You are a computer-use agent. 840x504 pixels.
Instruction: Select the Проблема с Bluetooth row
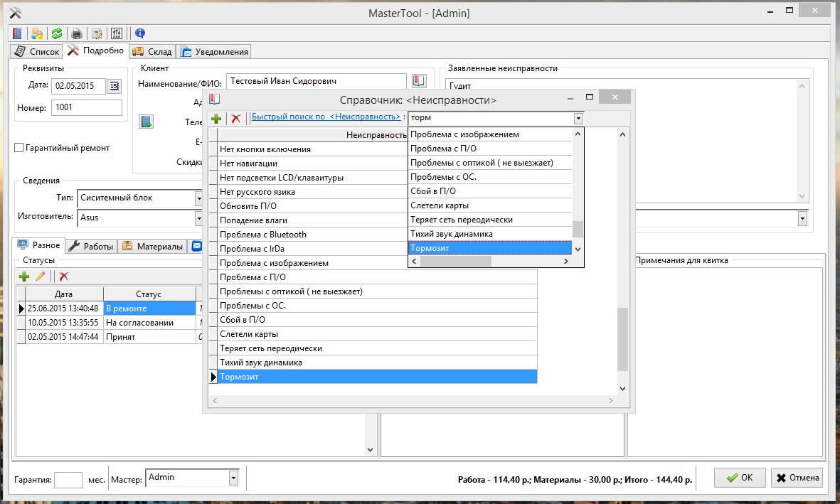[312, 235]
